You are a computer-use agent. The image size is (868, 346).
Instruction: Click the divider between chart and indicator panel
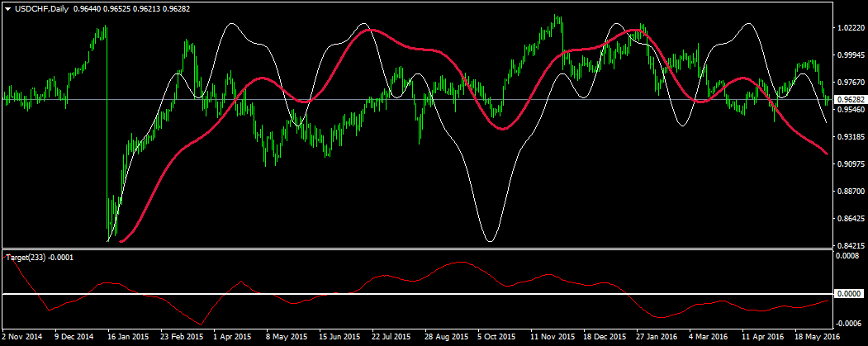(x=413, y=249)
